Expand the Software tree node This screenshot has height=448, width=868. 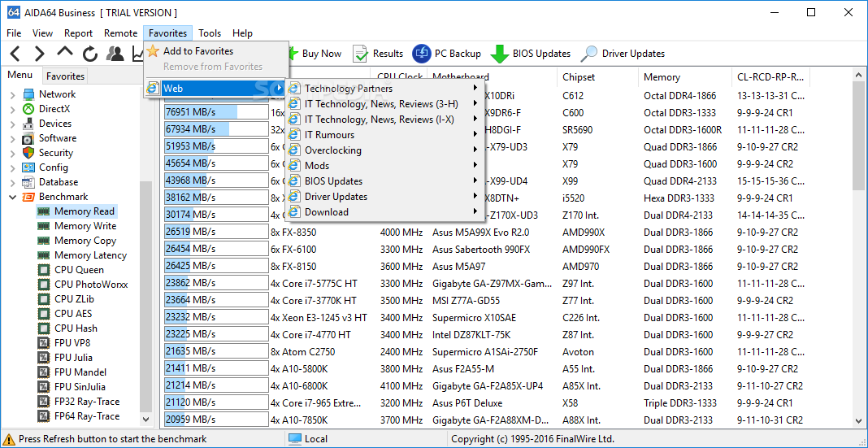click(13, 138)
